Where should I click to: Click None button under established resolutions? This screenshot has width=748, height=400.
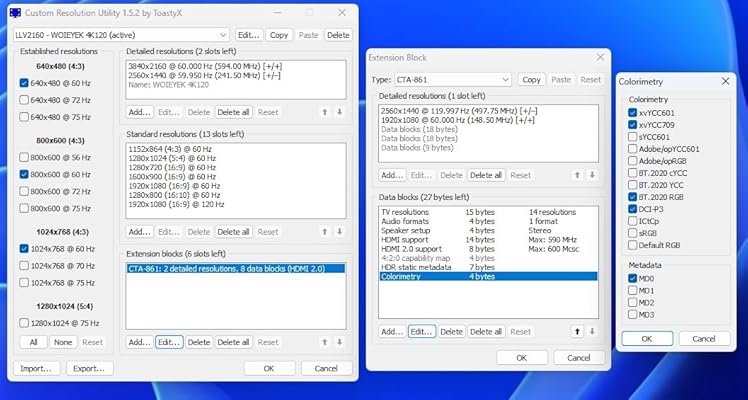[63, 342]
